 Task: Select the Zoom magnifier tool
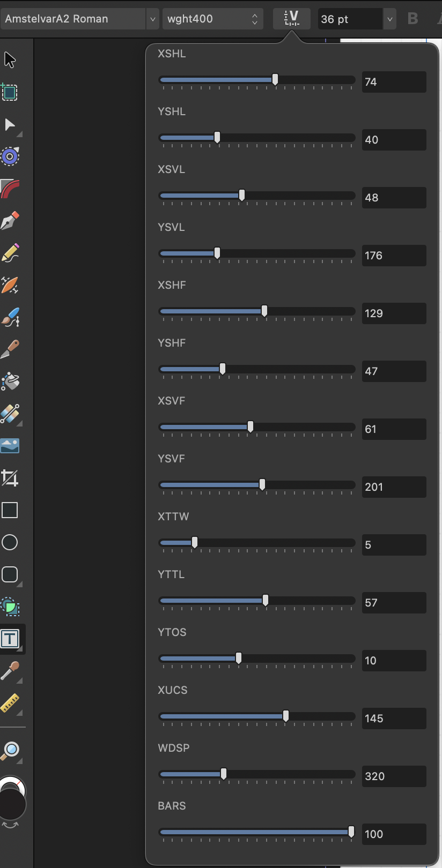(x=10, y=751)
